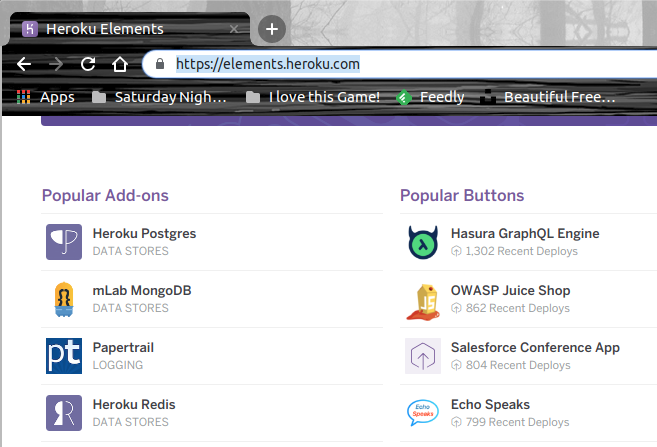Select the Papertrail logo icon

(64, 356)
